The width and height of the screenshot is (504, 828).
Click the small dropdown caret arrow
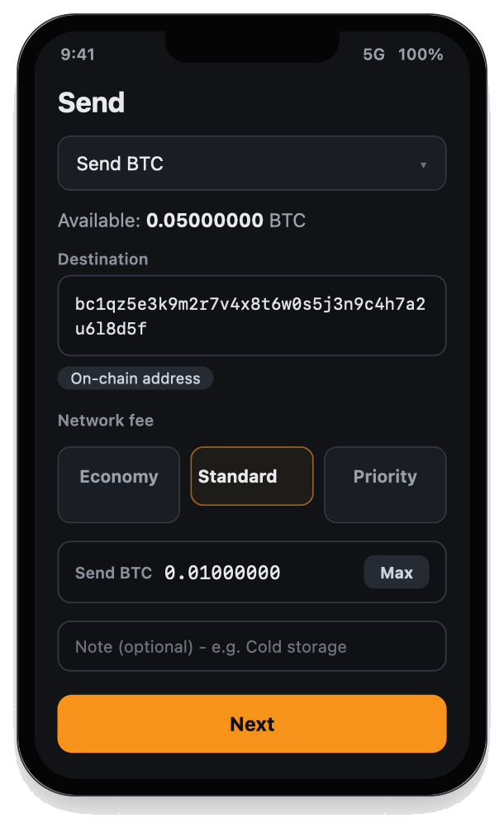click(x=423, y=164)
